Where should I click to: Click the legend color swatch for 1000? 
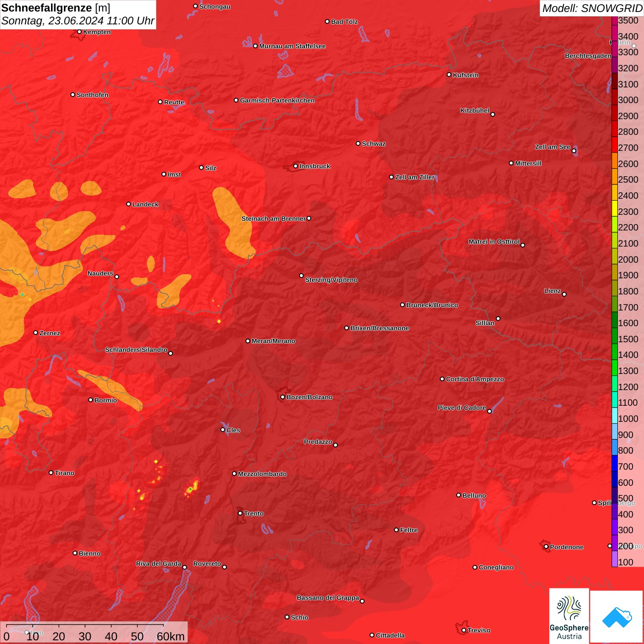[615, 415]
